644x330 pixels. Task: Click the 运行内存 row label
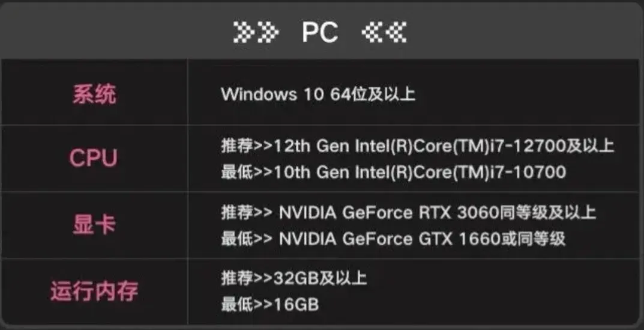[x=94, y=292]
